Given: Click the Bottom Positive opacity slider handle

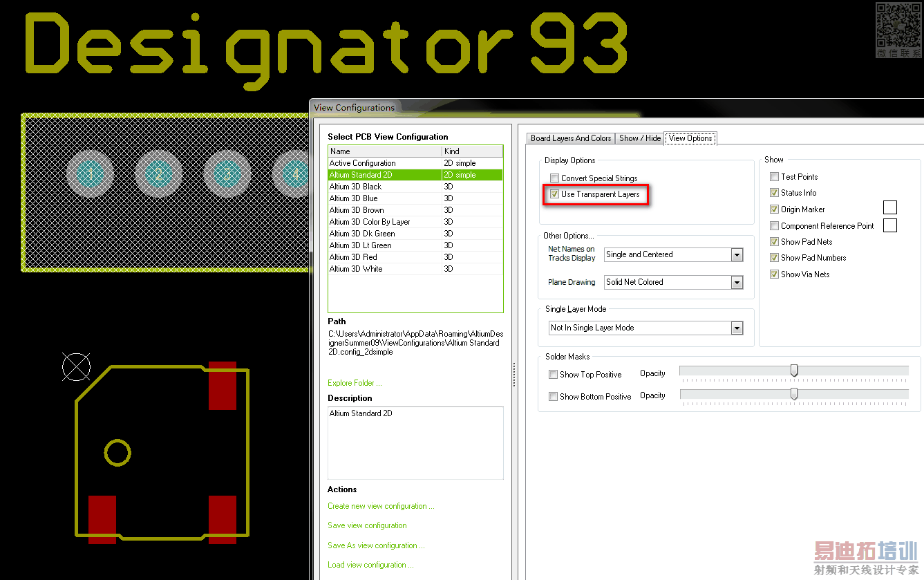Looking at the screenshot, I should tap(794, 394).
